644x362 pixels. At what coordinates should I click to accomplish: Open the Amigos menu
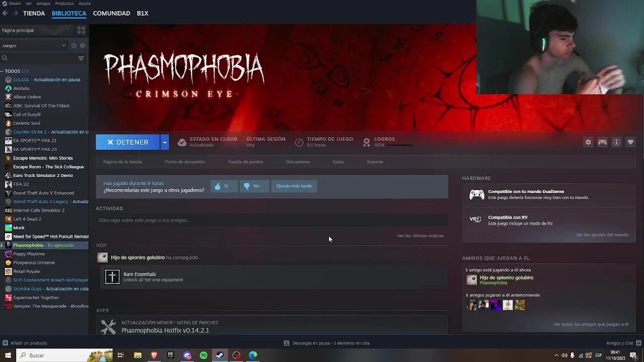coord(43,4)
